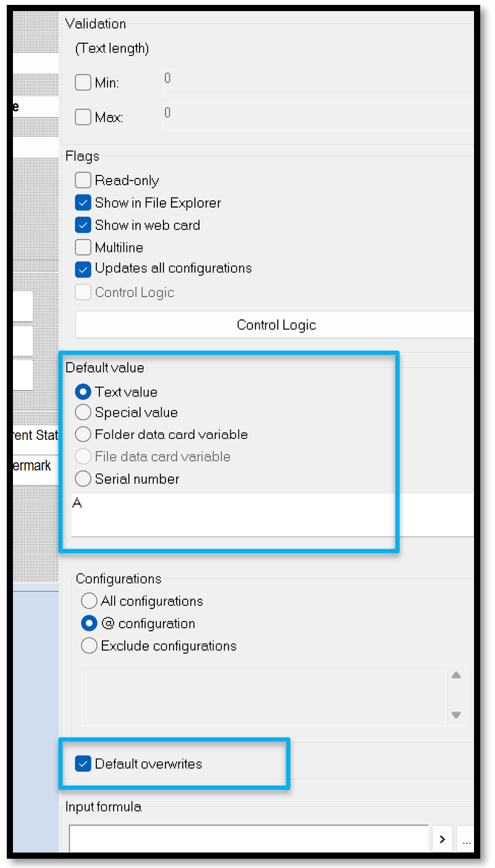Enable the Read-only flag
Image resolution: width=495 pixels, height=868 pixels.
point(83,180)
